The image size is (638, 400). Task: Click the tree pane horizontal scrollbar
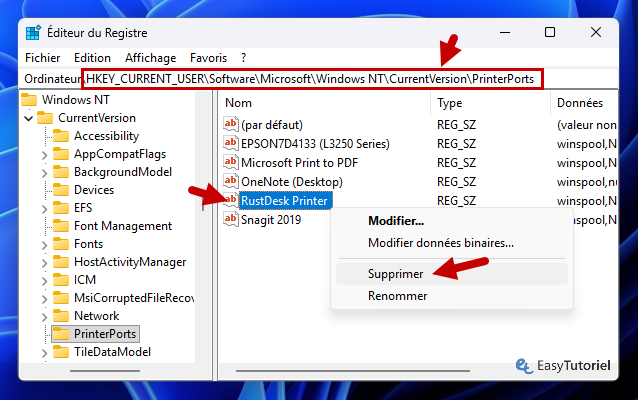point(105,371)
